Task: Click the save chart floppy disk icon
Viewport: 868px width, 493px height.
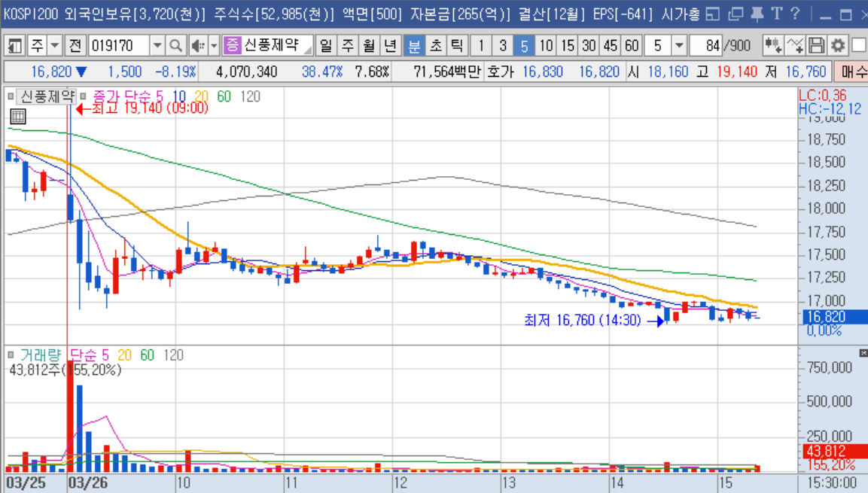Action: [x=816, y=45]
